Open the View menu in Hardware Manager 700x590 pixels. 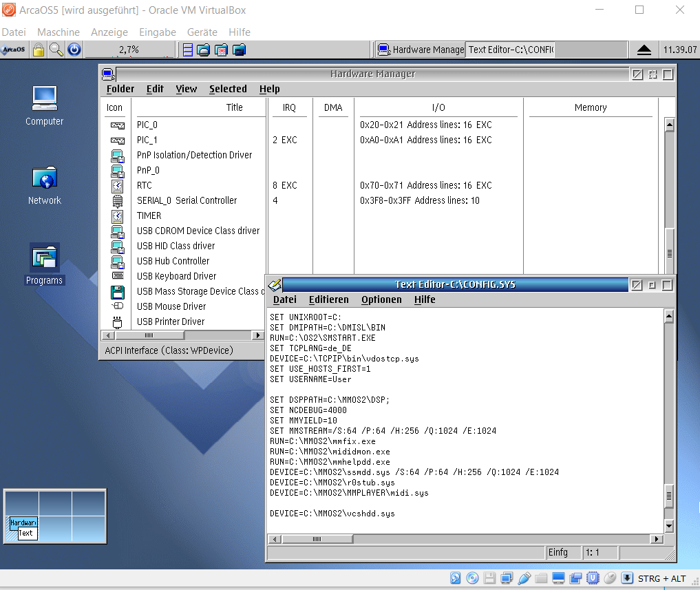coord(186,89)
